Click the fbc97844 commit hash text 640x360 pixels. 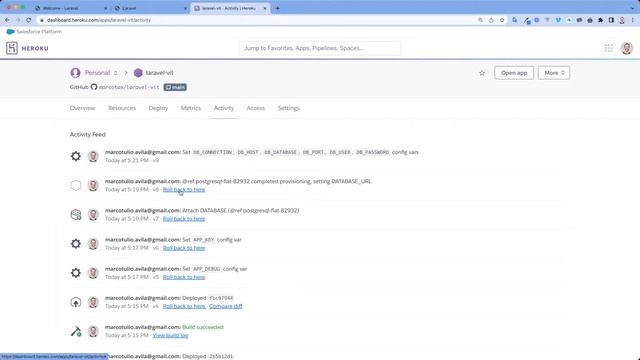click(221, 298)
